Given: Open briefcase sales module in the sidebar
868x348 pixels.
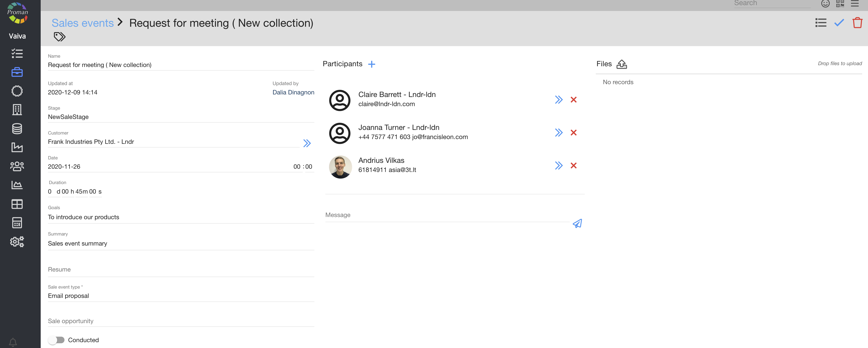Looking at the screenshot, I should click(17, 72).
